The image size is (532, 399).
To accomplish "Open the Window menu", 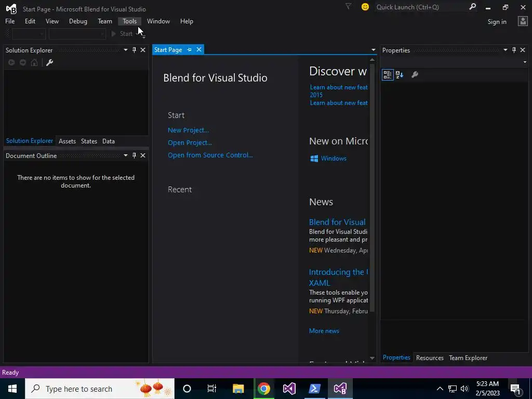I will [158, 21].
